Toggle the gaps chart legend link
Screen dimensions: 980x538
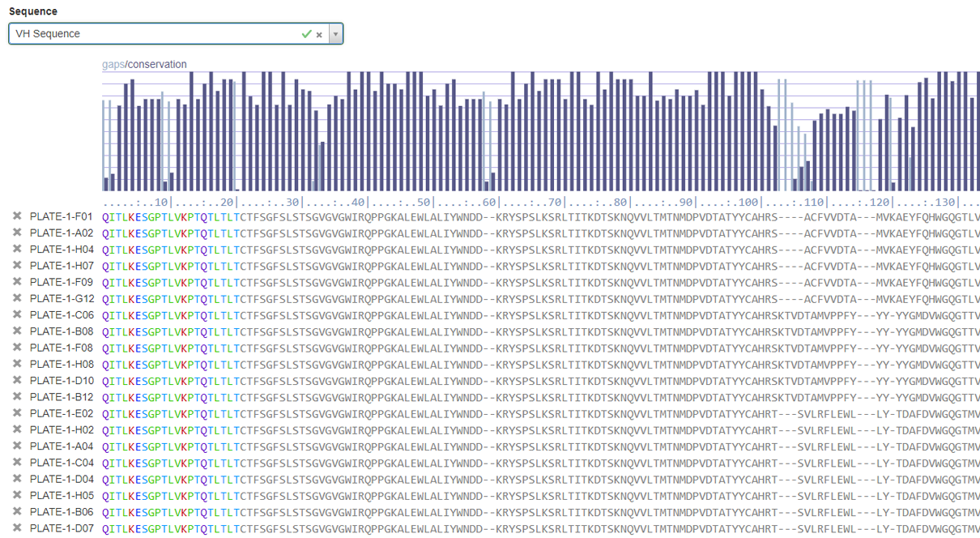pyautogui.click(x=113, y=64)
